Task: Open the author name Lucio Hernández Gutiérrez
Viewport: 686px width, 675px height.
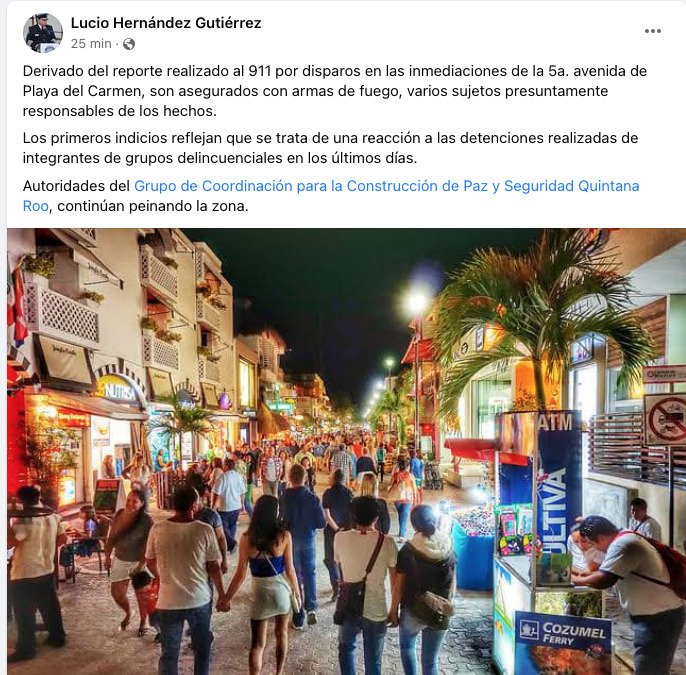Action: (x=166, y=23)
